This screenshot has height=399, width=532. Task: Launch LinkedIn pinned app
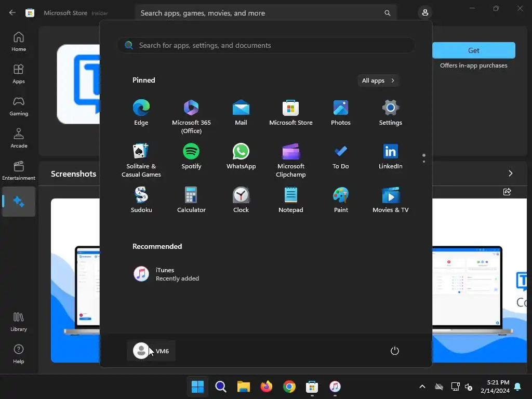391,156
